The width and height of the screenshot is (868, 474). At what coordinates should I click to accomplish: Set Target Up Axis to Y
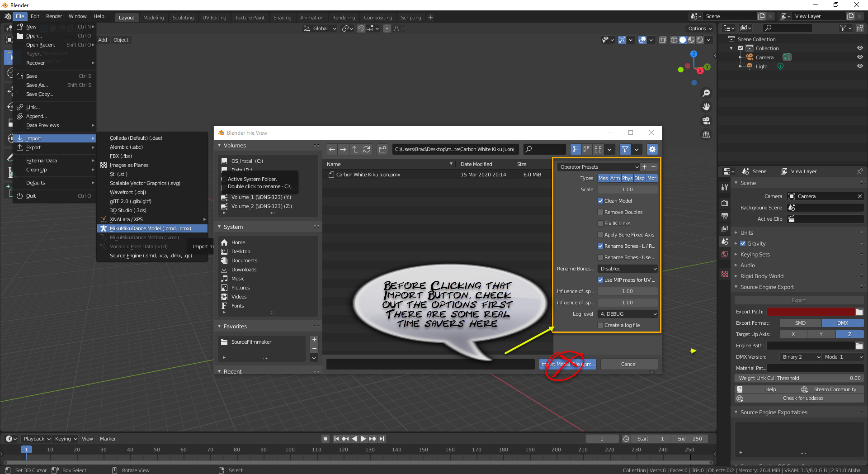pyautogui.click(x=821, y=334)
